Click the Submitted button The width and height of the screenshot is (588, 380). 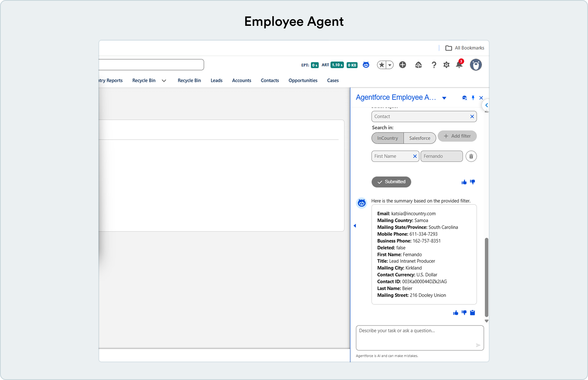point(391,182)
